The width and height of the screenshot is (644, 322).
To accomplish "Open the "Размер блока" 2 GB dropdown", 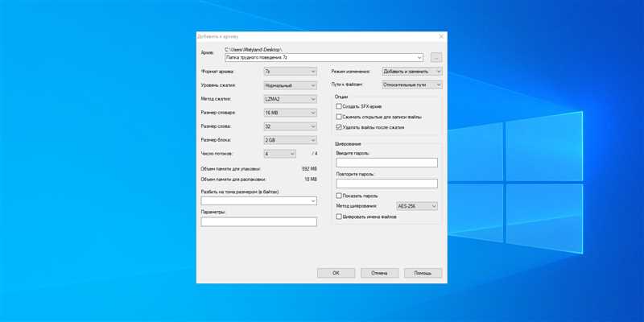I will coord(291,140).
